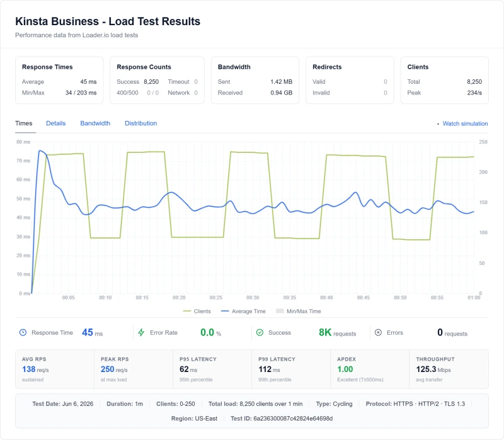Click the Protocol: HTTPS HTTP/2 TLS 1.3 entry
The height and width of the screenshot is (440, 504).
pyautogui.click(x=415, y=403)
